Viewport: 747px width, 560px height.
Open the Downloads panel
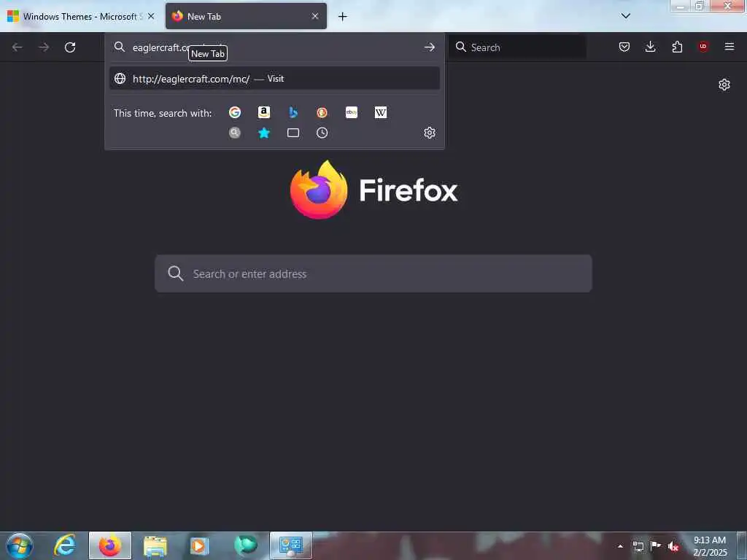tap(650, 47)
